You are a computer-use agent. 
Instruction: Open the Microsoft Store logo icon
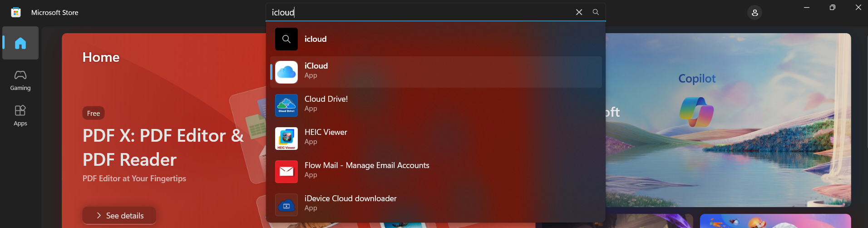[x=16, y=12]
